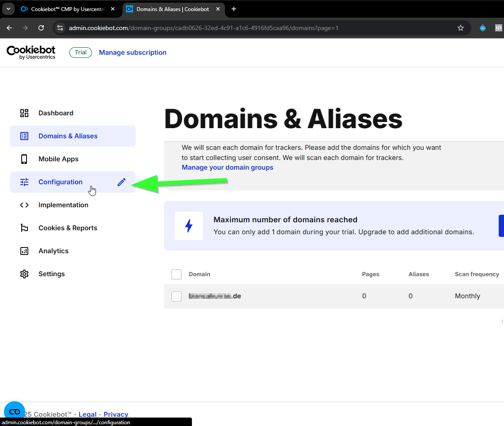Viewport: 504px width, 426px height.
Task: Click the Implementation code brackets icon
Action: coord(24,205)
